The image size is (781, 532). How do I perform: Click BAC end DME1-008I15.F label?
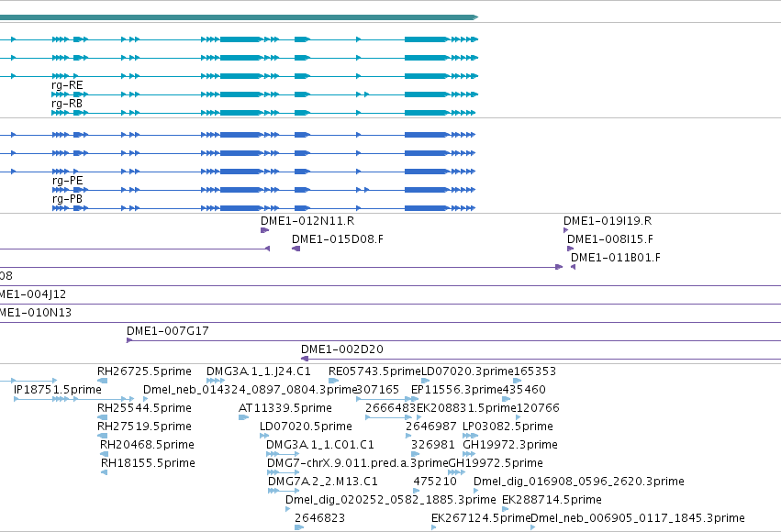[610, 239]
